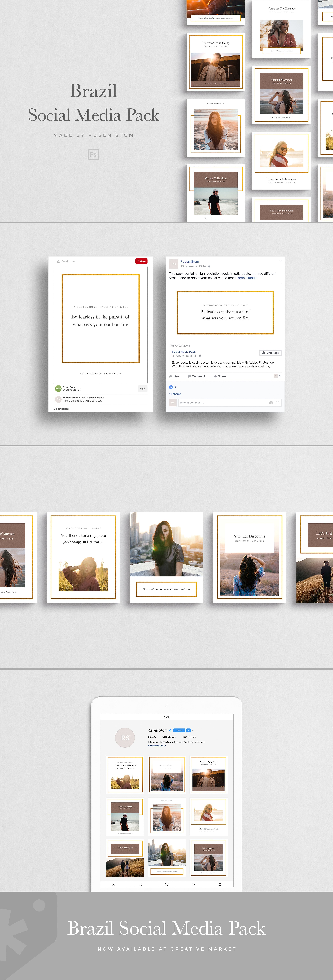
Task: Open the #socialmedia hashtag link
Action: [247, 278]
